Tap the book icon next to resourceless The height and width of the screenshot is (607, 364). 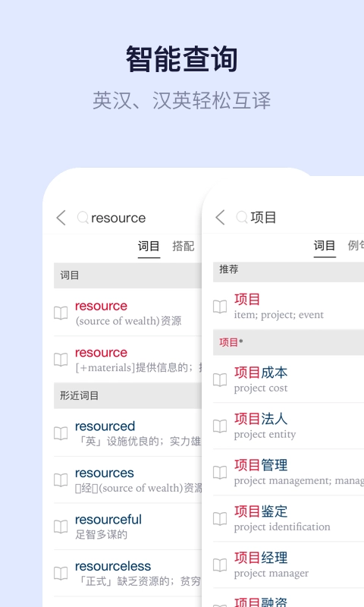pos(61,573)
